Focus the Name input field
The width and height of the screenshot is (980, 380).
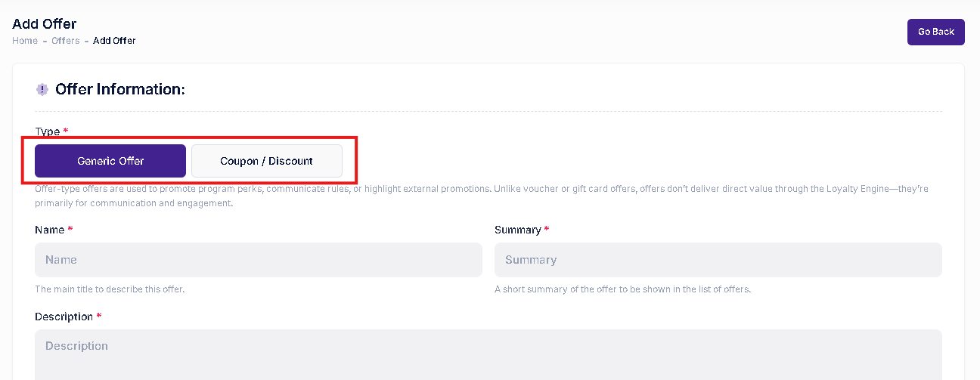point(258,260)
